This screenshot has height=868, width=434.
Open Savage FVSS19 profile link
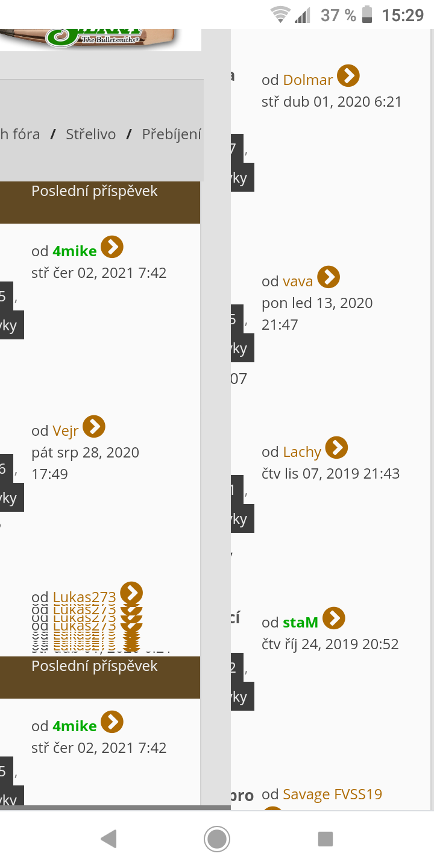click(x=332, y=794)
